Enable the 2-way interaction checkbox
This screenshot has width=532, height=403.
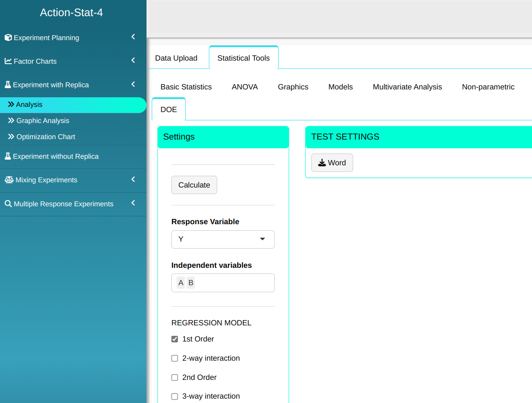pos(175,358)
